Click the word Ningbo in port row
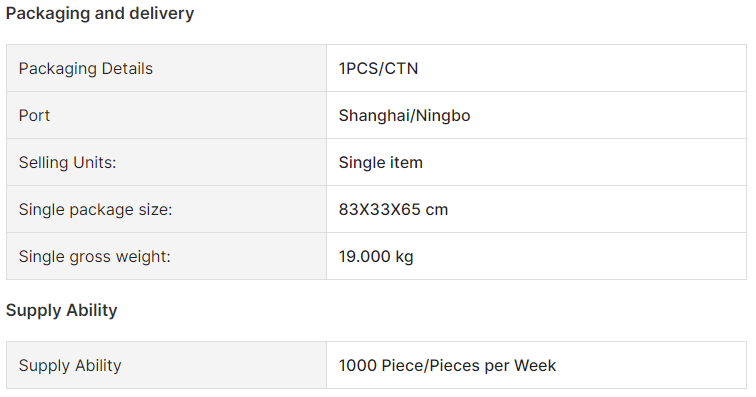This screenshot has width=756, height=397. pos(443,116)
